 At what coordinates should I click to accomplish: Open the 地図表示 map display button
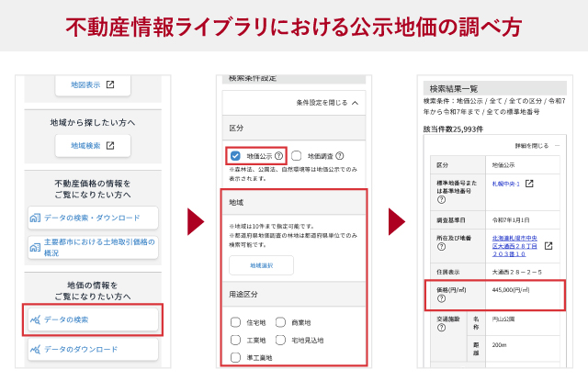(x=93, y=85)
